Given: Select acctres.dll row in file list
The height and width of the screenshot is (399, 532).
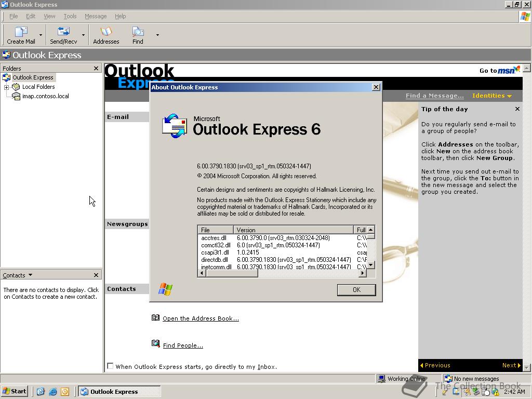Looking at the screenshot, I should tap(282, 238).
